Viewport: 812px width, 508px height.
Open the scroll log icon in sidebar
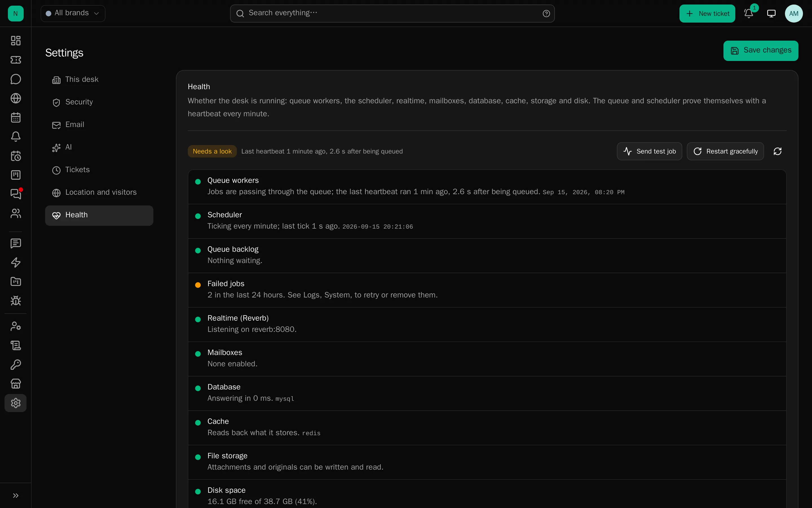point(16,345)
